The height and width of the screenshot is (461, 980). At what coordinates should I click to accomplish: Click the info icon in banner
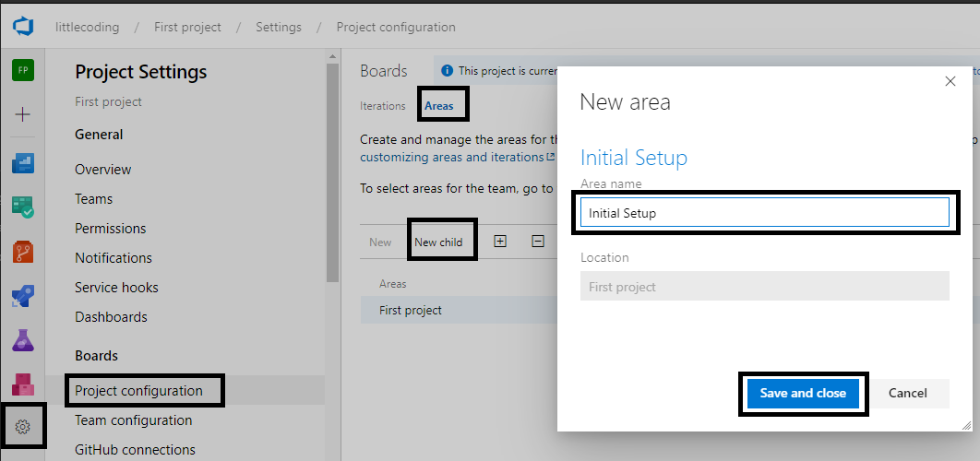[x=447, y=71]
